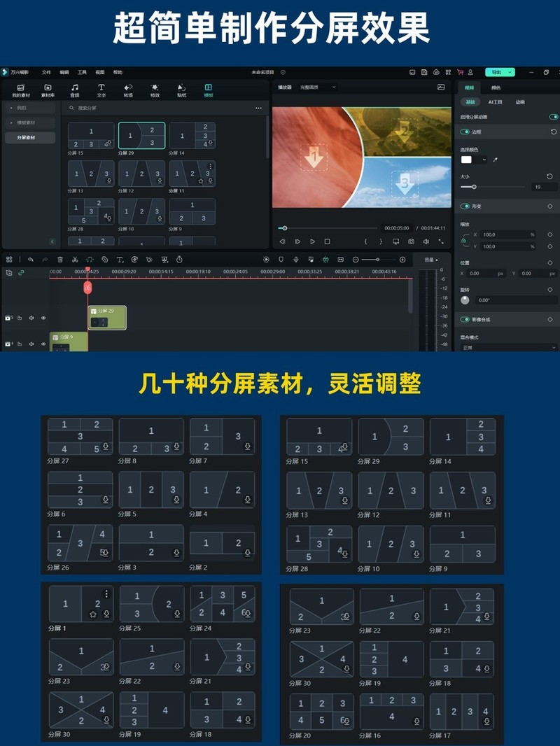Click the marker shield icon above timeline

coord(281,260)
